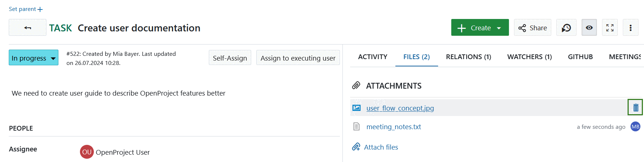The image size is (644, 162).
Task: Open the In progress status dropdown
Action: 34,58
